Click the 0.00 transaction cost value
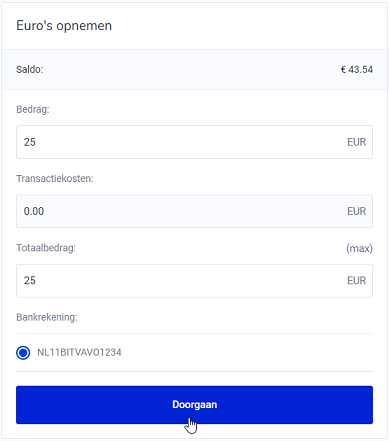Screen dimensions: 389x441 point(34,211)
